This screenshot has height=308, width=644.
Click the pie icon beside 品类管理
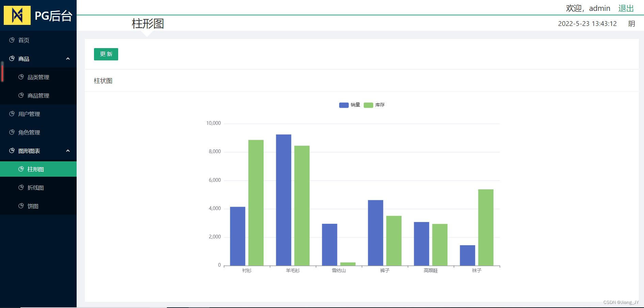tap(21, 77)
